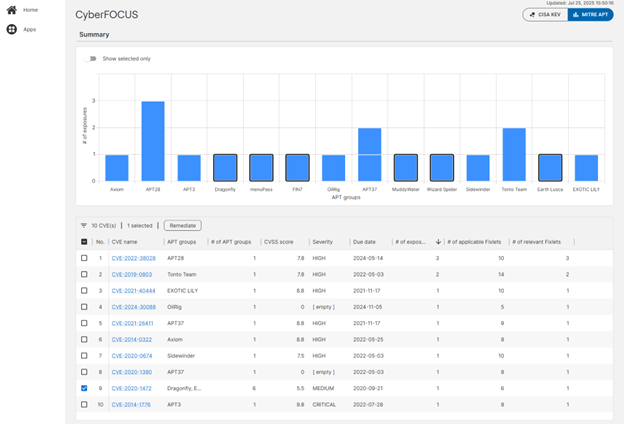The width and height of the screenshot is (624, 424).
Task: Sort by Severity column header
Action: (x=322, y=242)
